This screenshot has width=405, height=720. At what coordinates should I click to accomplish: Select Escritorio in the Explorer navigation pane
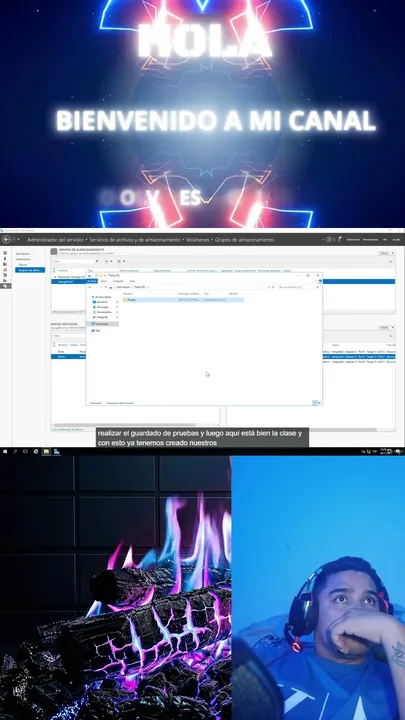click(102, 302)
